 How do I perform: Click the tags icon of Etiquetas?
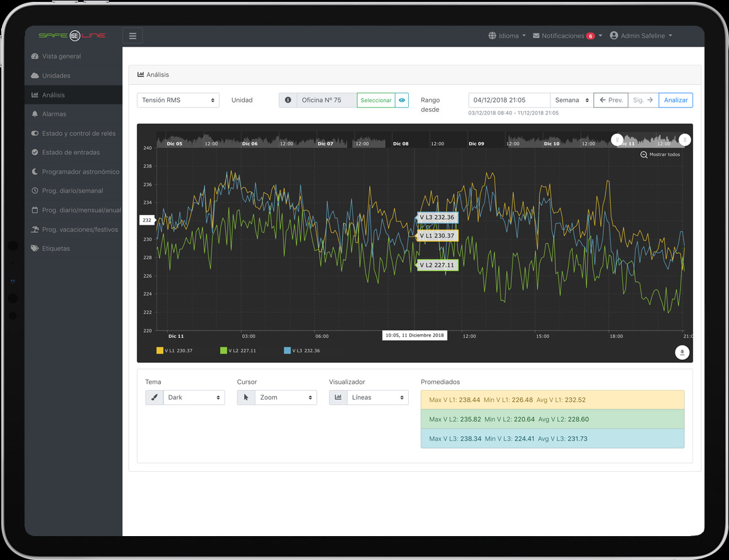[x=35, y=249]
